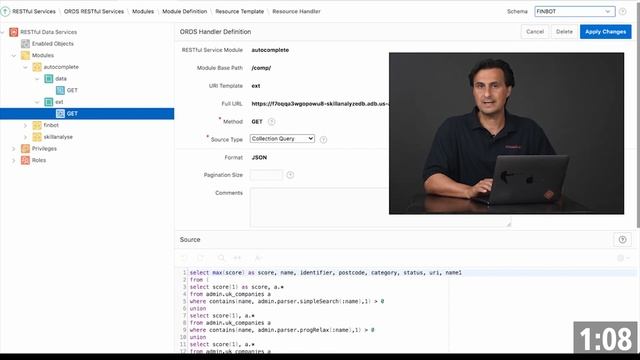The image size is (640, 360).
Task: Open help for Pagination Size
Action: click(290, 175)
